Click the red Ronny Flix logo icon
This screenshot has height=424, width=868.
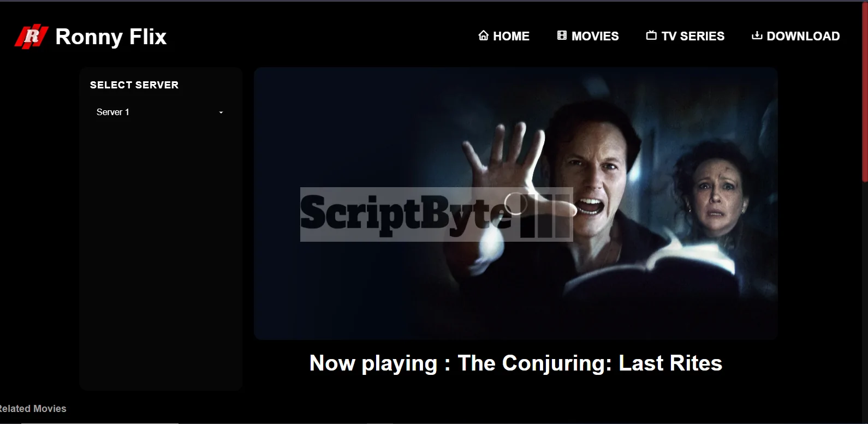tap(31, 37)
